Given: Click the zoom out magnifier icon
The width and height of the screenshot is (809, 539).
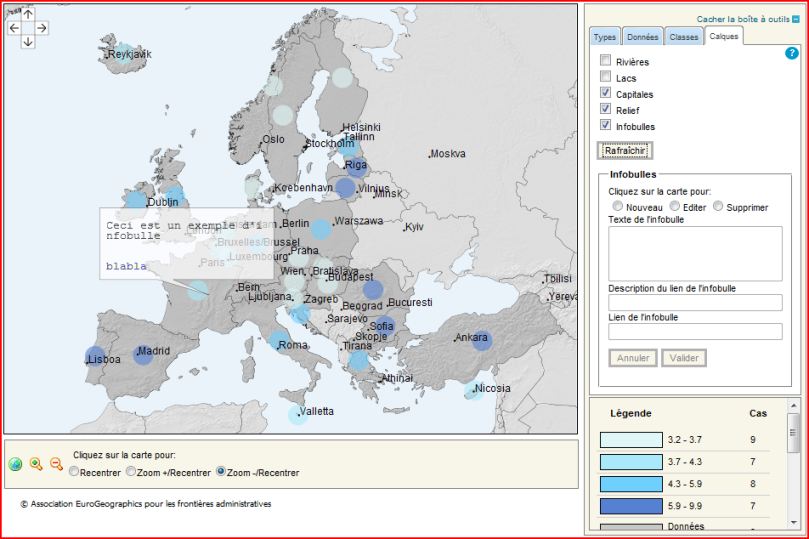Looking at the screenshot, I should tap(56, 464).
